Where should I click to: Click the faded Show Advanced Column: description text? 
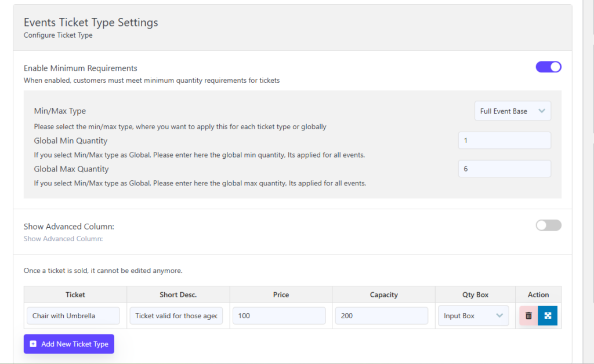[x=63, y=239]
